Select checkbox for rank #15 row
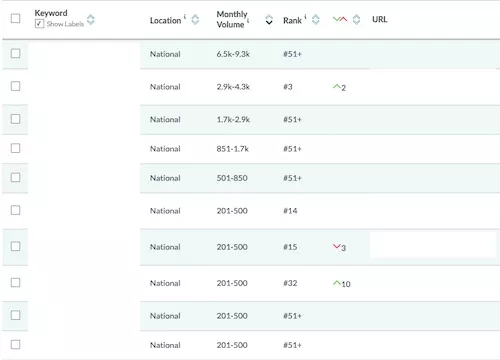The image size is (500, 360). (15, 246)
